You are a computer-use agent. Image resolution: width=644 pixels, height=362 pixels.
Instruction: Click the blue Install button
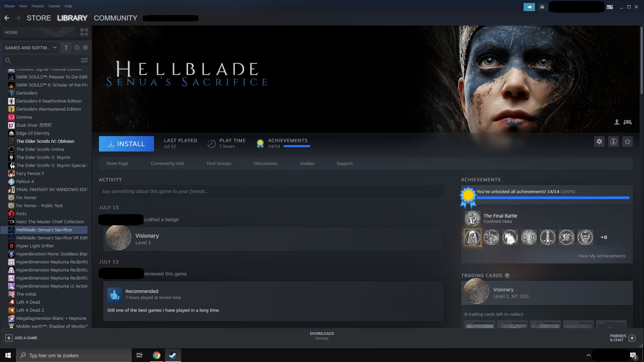coord(126,144)
